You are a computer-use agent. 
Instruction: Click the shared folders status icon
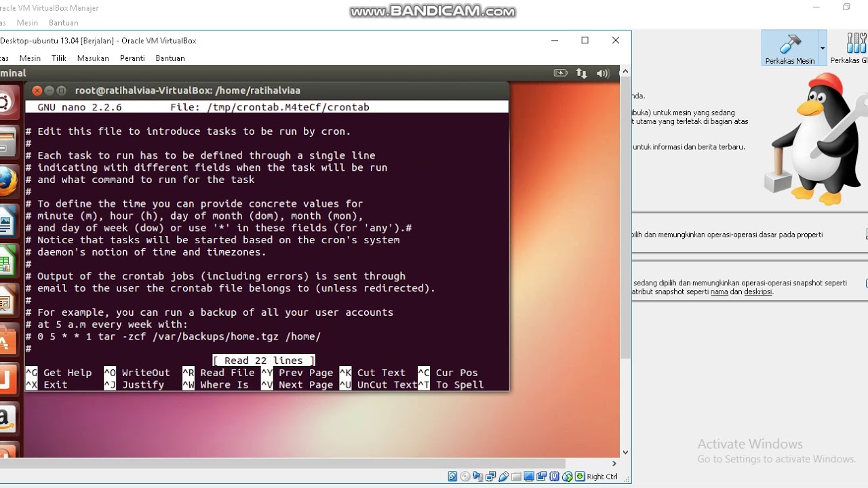point(517,476)
